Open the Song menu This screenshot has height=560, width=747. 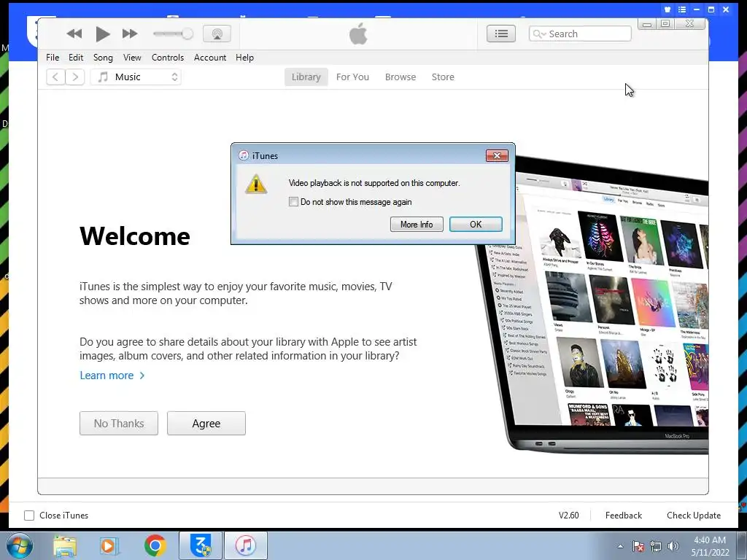[x=103, y=58]
